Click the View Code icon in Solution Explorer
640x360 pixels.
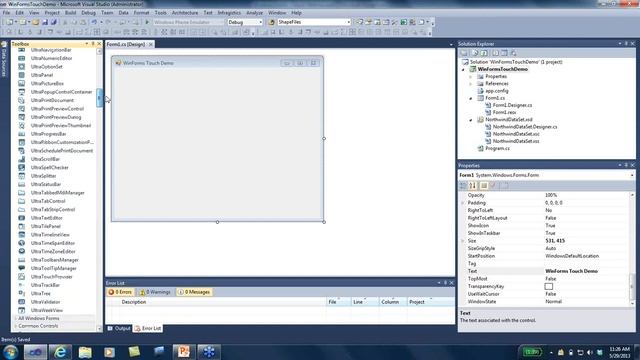coord(495,53)
